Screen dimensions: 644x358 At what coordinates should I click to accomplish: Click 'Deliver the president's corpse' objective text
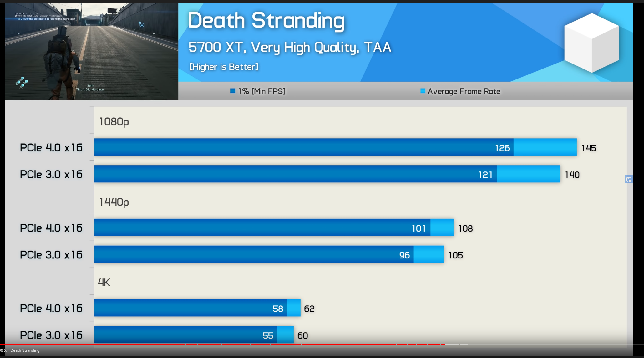click(48, 19)
